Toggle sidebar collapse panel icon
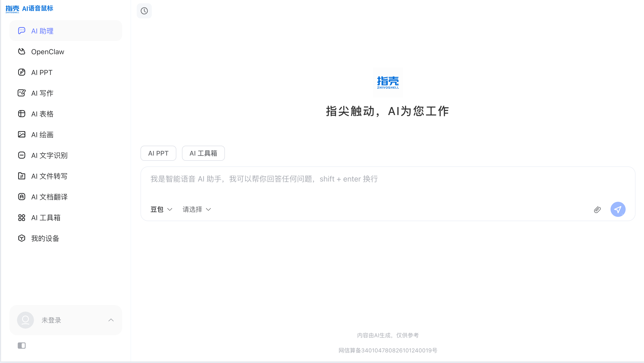 [22, 346]
